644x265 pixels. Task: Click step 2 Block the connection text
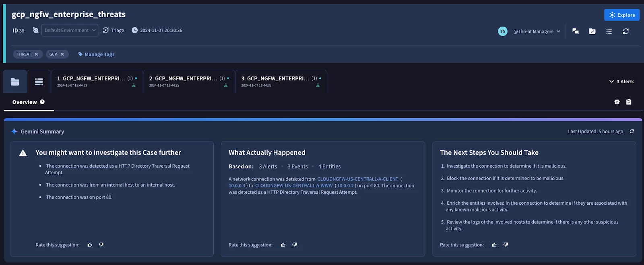click(506, 179)
